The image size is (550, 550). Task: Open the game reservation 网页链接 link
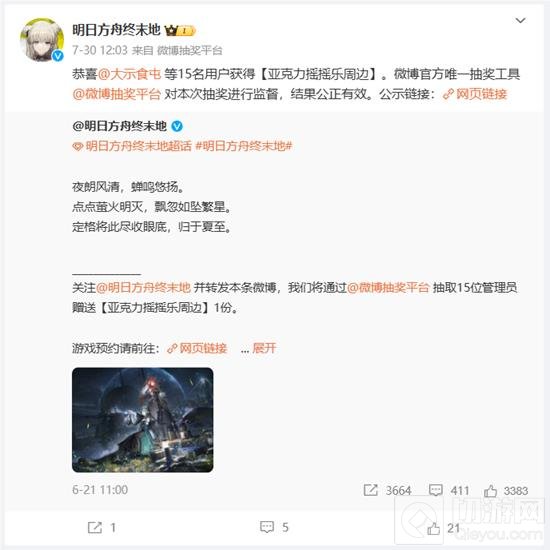point(197,348)
